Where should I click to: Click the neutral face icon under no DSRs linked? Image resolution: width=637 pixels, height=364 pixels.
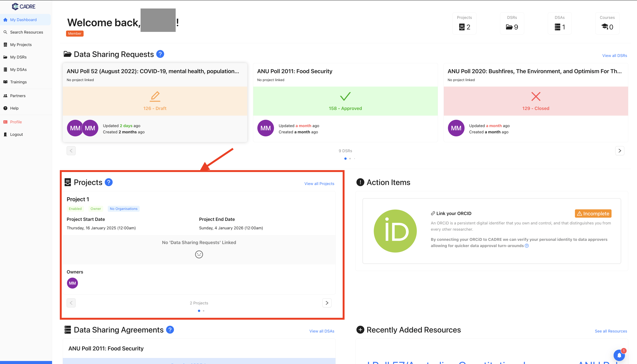tap(199, 254)
